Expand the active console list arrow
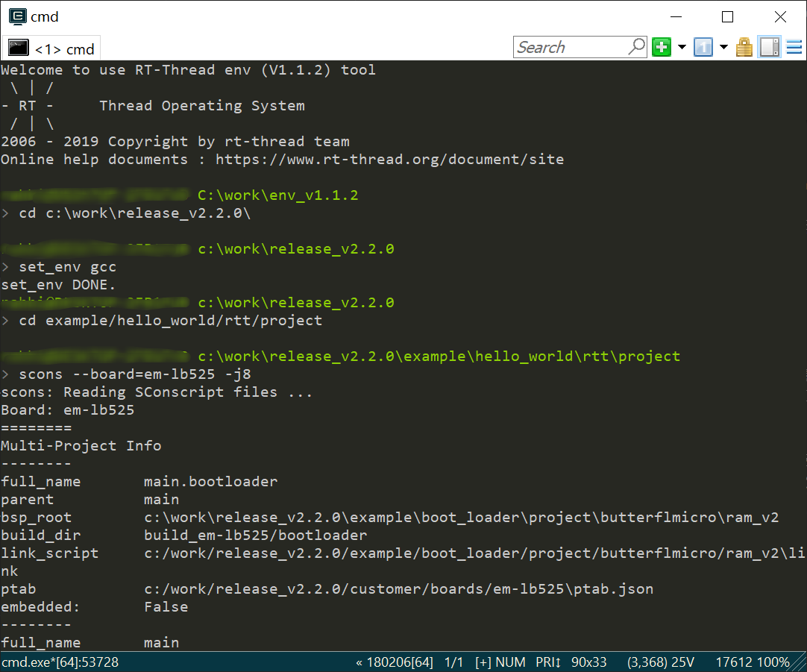Viewport: 807px width, 672px height. coord(723,48)
